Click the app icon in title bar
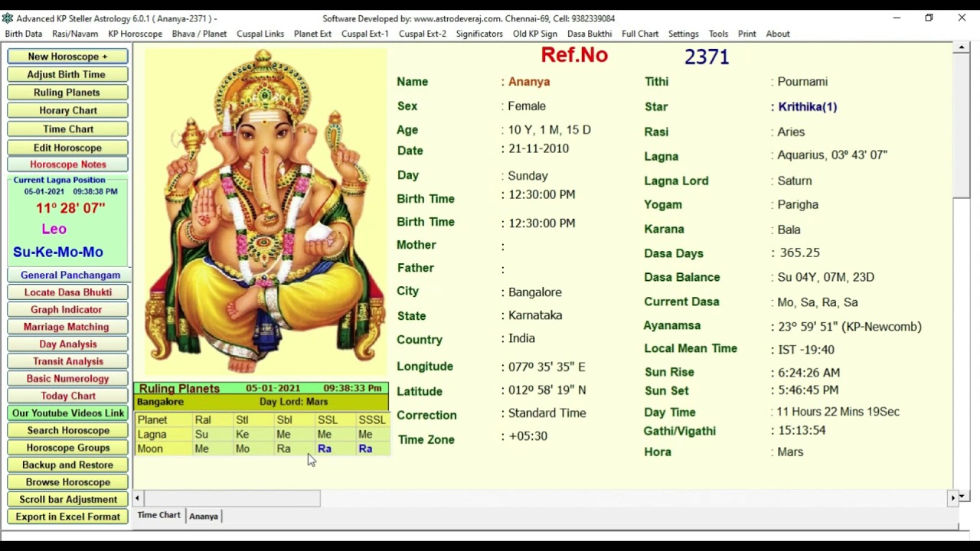This screenshot has height=551, width=980. click(8, 18)
